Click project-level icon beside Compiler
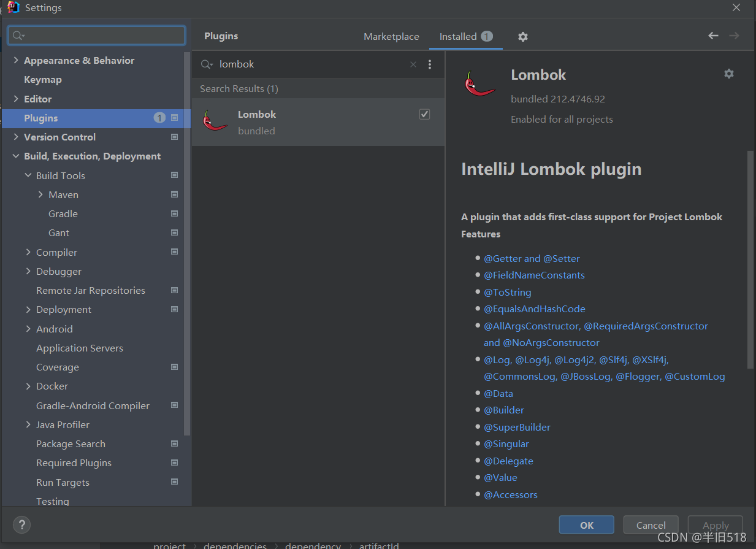Image resolution: width=756 pixels, height=549 pixels. 174,252
